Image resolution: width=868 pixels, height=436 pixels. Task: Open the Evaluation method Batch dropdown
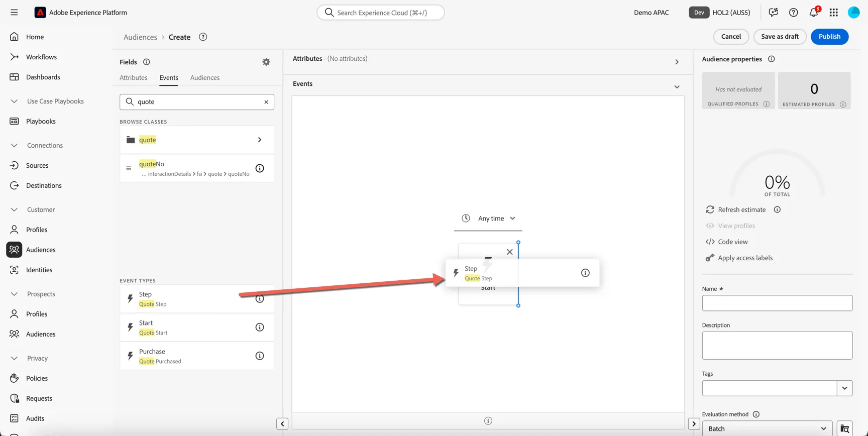point(767,428)
